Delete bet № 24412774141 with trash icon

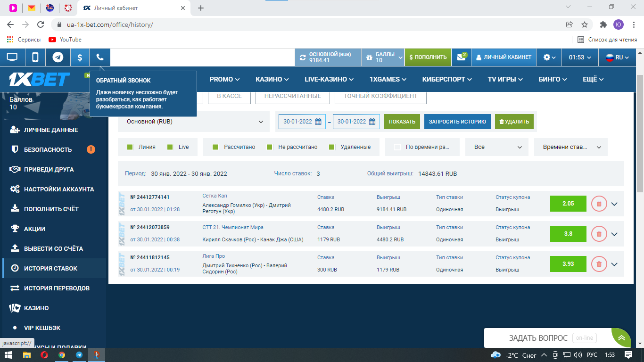pos(599,204)
